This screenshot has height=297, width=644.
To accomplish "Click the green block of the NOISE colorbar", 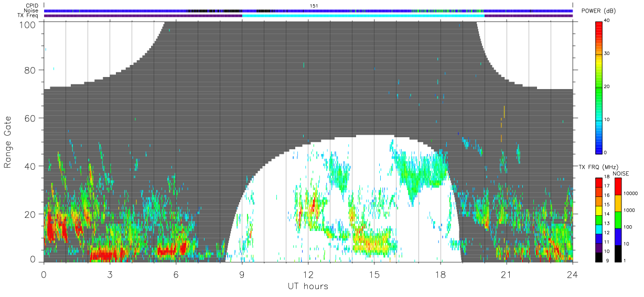I will [618, 219].
